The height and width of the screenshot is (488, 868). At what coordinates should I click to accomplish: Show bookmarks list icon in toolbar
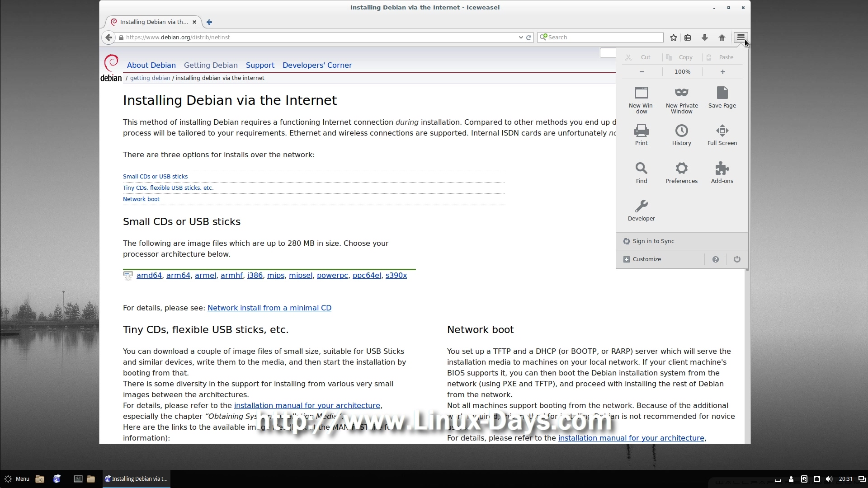(x=688, y=38)
